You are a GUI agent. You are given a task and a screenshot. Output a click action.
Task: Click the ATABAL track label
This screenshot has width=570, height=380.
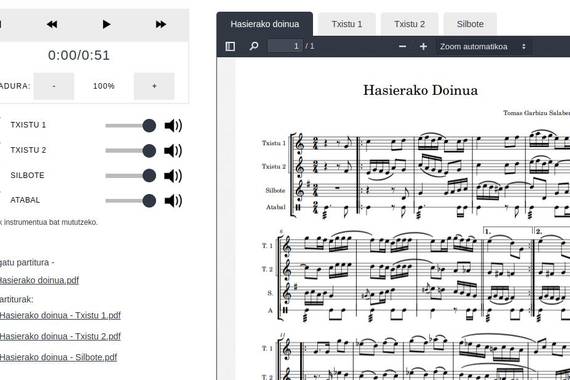[25, 200]
